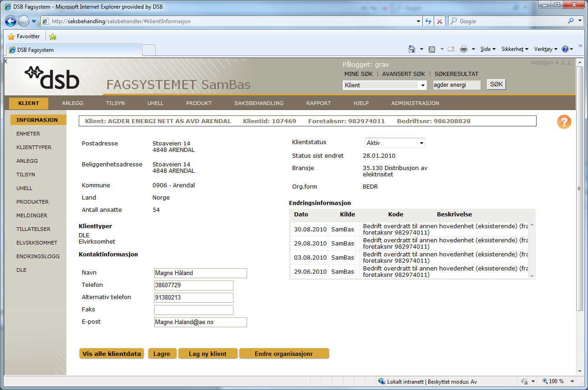This screenshot has height=390, width=588.
Task: Go to the SAKSBEHANDLING tab
Action: click(259, 103)
